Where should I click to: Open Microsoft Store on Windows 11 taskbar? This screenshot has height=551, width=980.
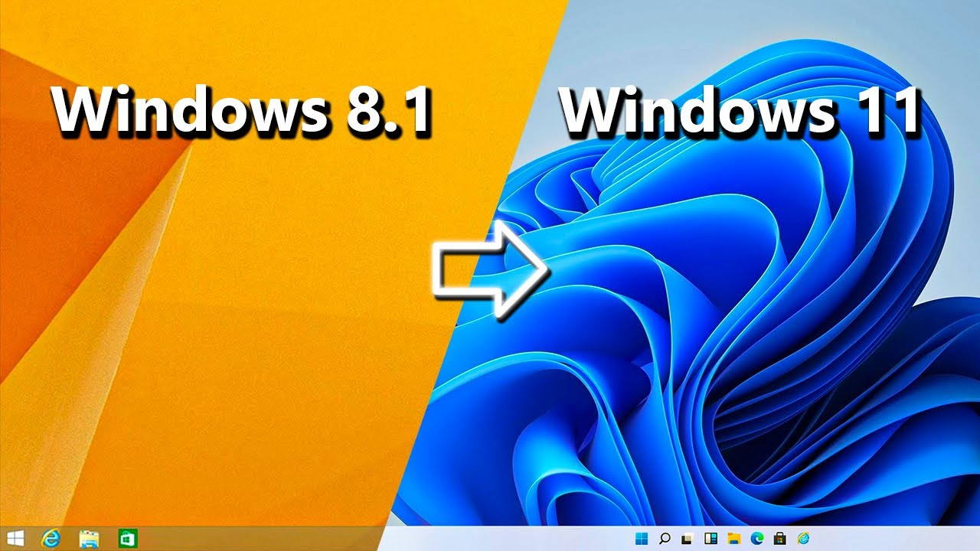click(779, 539)
